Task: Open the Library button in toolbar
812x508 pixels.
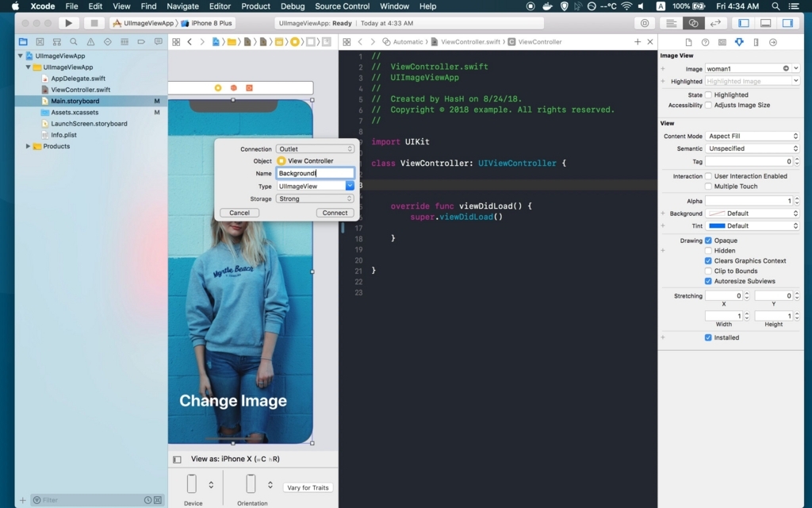Action: pyautogui.click(x=644, y=23)
